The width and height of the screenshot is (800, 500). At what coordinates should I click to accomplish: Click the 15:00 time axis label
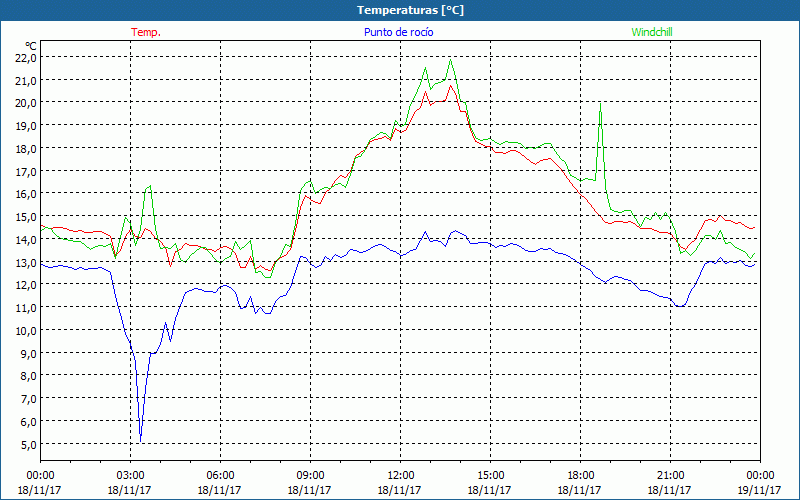490,476
